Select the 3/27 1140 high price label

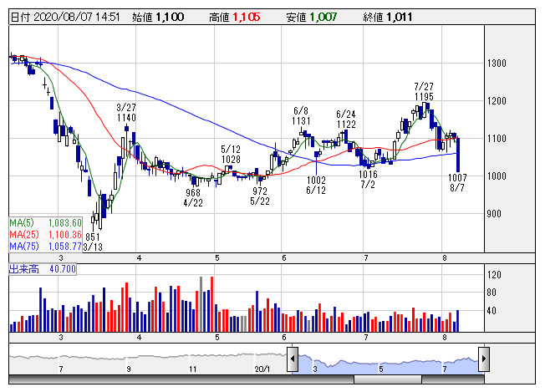[126, 113]
